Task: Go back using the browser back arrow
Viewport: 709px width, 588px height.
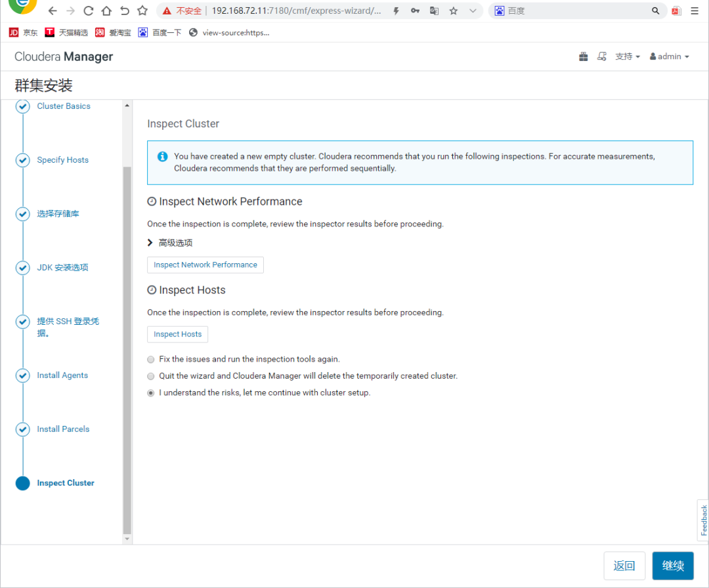Action: click(x=53, y=11)
